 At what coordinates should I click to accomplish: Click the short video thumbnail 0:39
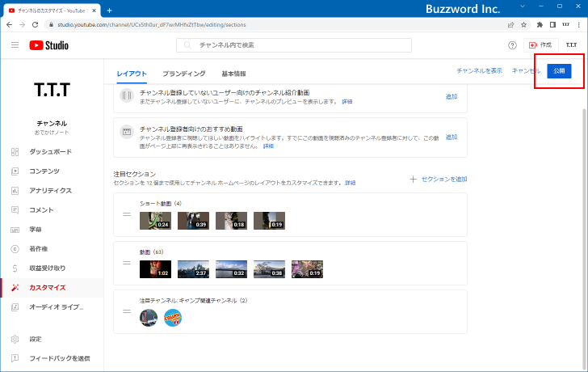[193, 221]
